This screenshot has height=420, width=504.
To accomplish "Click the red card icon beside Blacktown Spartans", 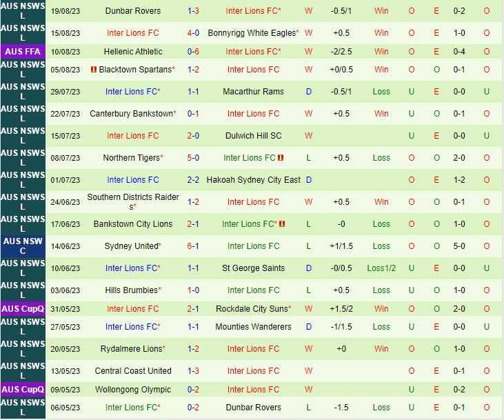I will pyautogui.click(x=94, y=70).
